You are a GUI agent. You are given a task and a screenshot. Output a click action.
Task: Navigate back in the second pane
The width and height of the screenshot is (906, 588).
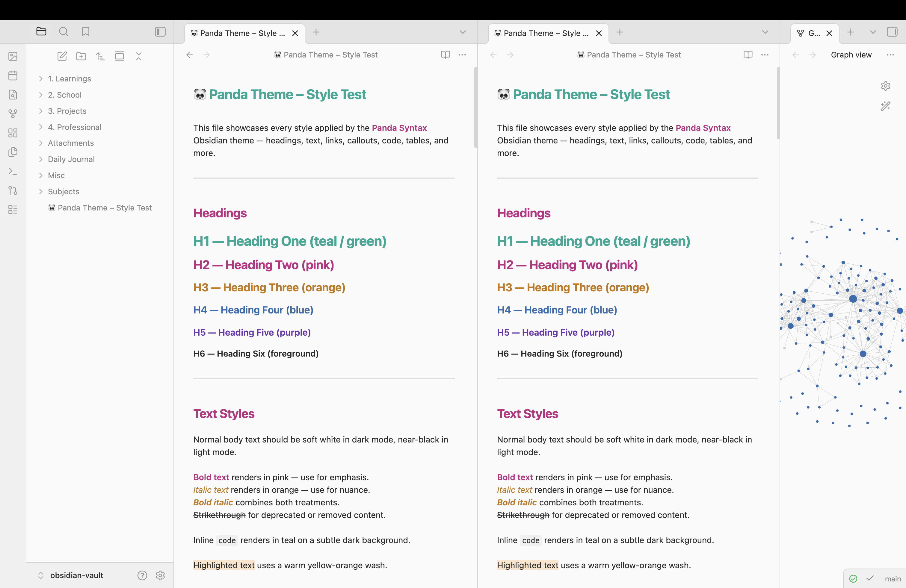point(493,55)
